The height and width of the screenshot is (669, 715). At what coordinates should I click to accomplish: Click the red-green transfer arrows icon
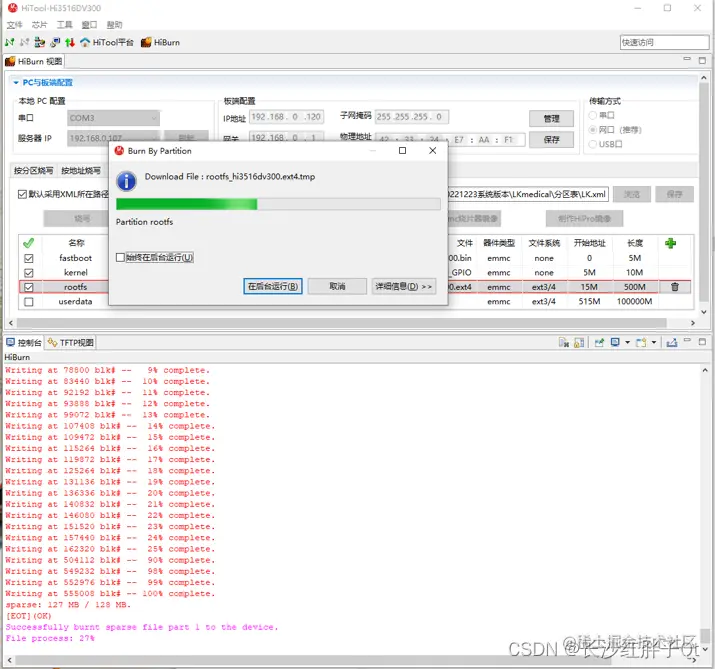(x=70, y=42)
